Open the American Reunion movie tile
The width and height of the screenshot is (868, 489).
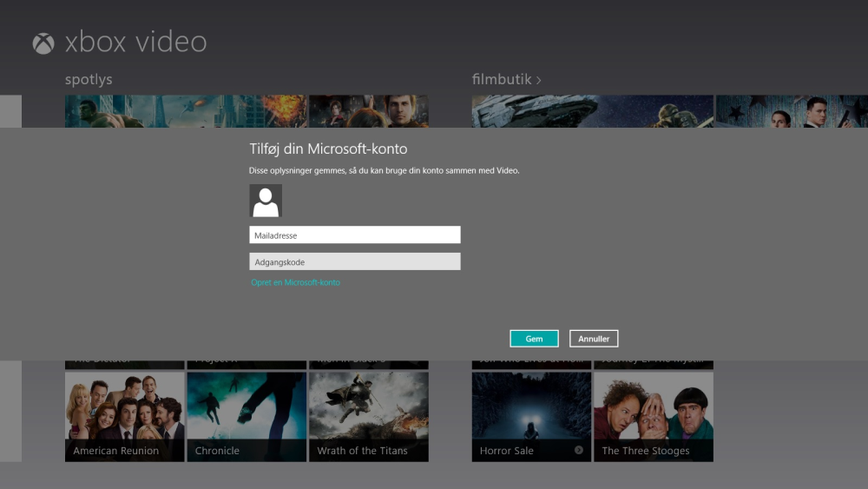[124, 416]
